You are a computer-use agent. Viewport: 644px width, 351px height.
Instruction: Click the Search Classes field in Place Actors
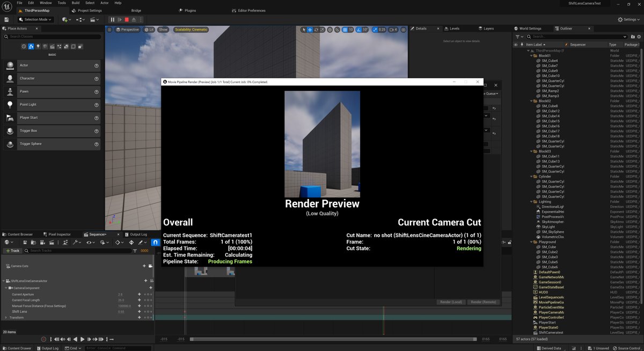coord(52,36)
